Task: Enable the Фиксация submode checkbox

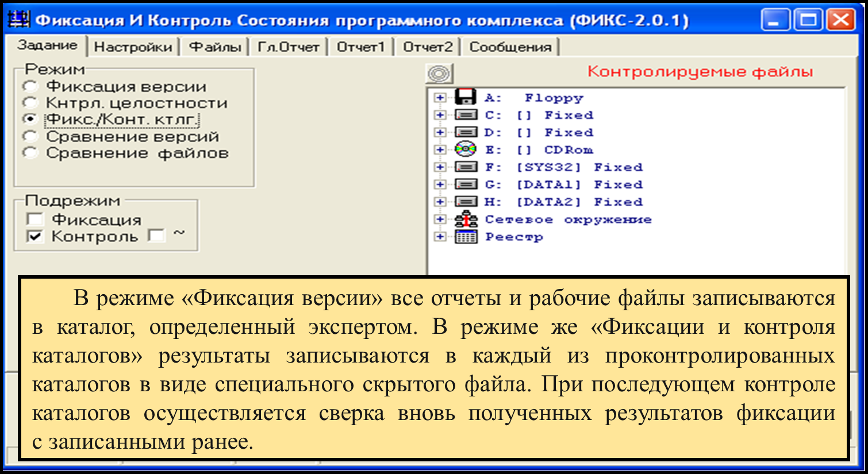Action: tap(35, 219)
